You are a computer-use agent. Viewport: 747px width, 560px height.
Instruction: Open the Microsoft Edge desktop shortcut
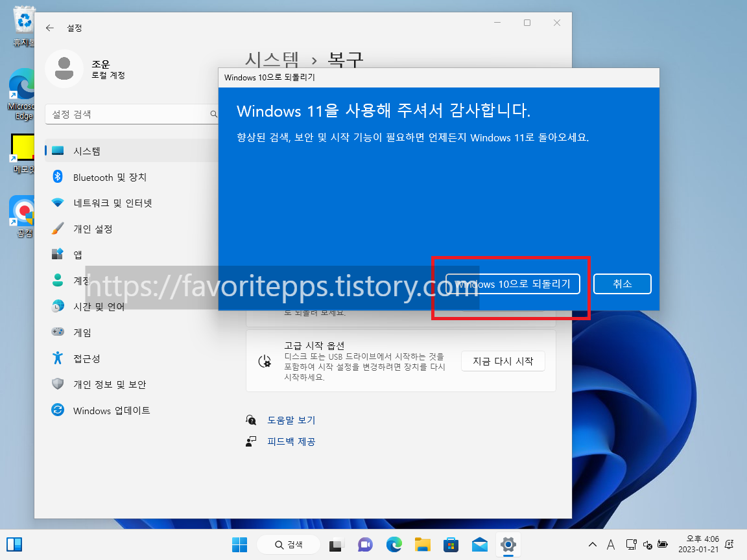(21, 94)
